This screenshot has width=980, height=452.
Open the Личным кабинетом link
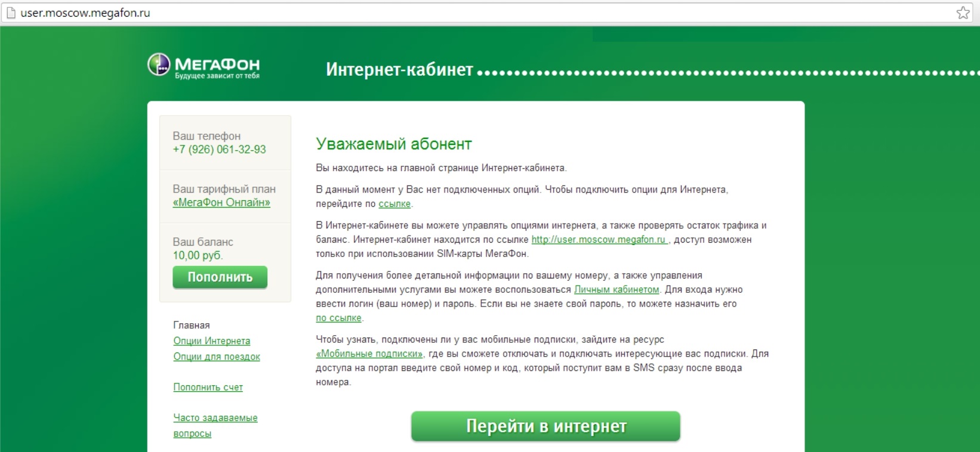[617, 290]
